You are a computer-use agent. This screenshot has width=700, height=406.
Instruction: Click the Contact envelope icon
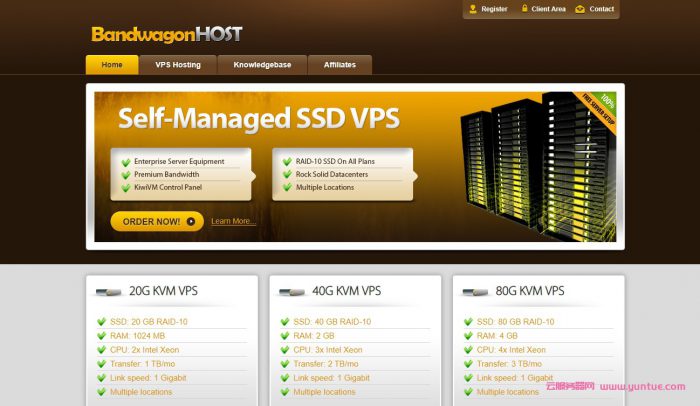[x=580, y=9]
